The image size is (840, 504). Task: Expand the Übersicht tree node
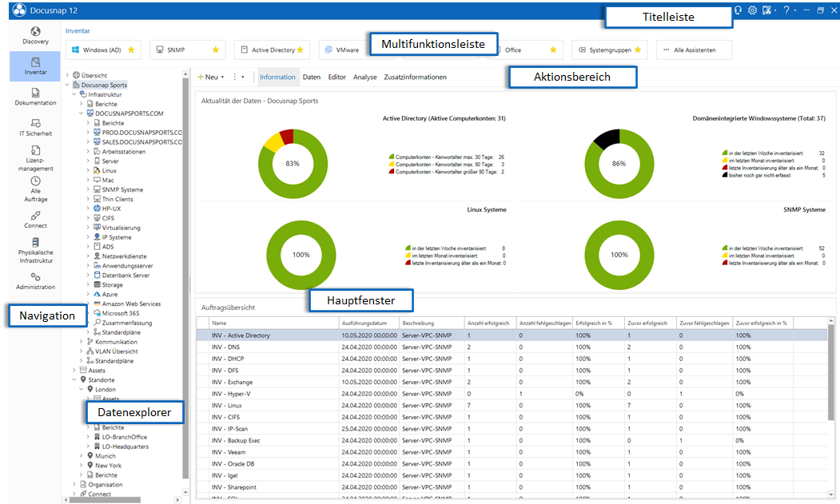pyautogui.click(x=67, y=76)
